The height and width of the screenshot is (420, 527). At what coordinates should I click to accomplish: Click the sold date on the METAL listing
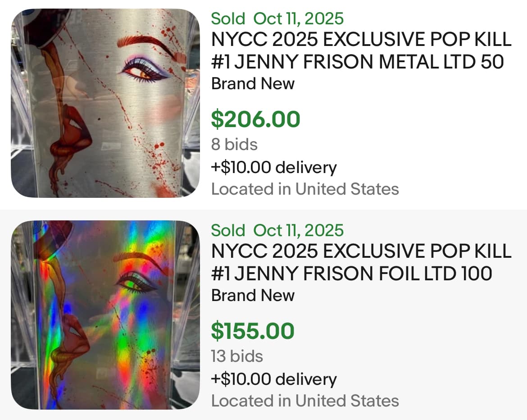click(x=298, y=18)
